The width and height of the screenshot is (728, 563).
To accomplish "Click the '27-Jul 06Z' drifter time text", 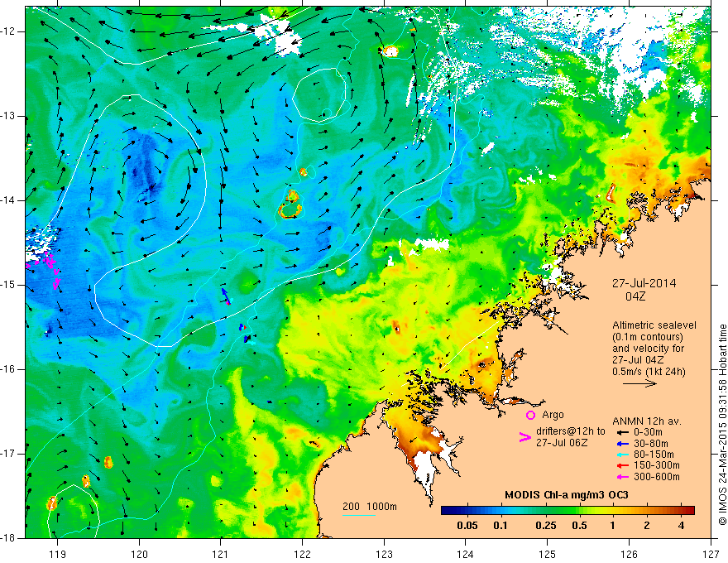I will click(x=562, y=443).
